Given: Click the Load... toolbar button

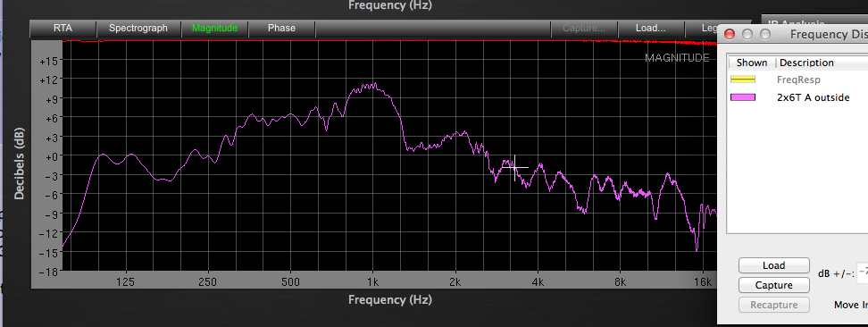Looking at the screenshot, I should [650, 29].
